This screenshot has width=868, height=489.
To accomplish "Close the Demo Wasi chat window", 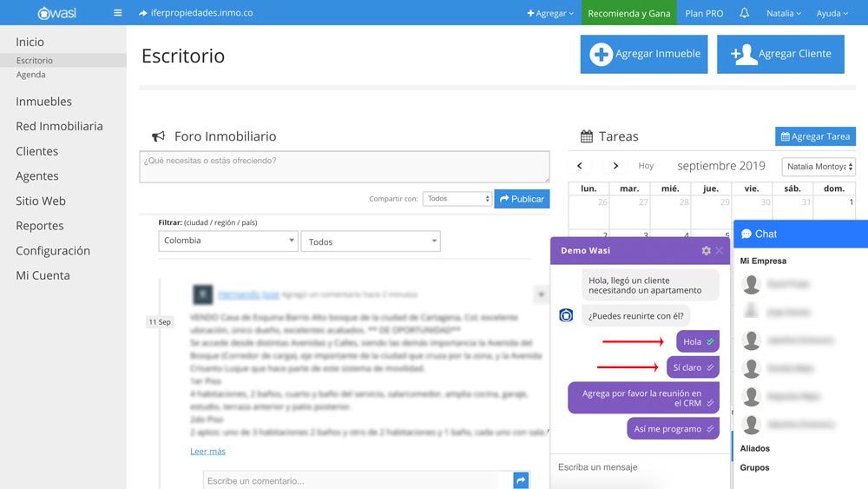I will (720, 251).
